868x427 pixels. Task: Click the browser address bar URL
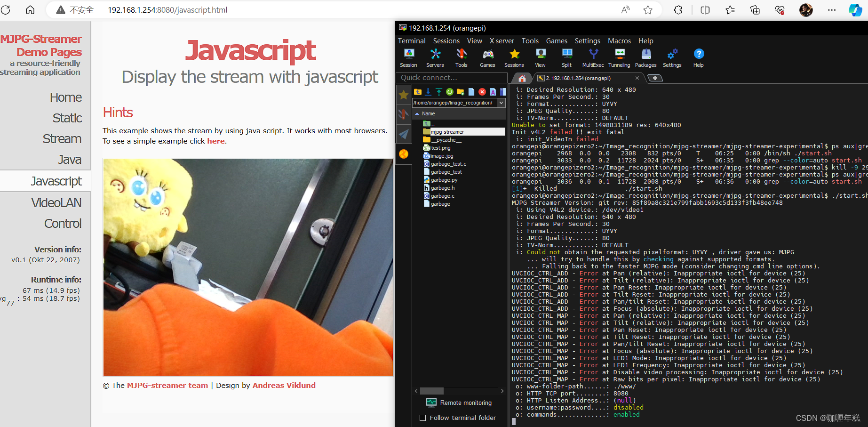(x=167, y=10)
